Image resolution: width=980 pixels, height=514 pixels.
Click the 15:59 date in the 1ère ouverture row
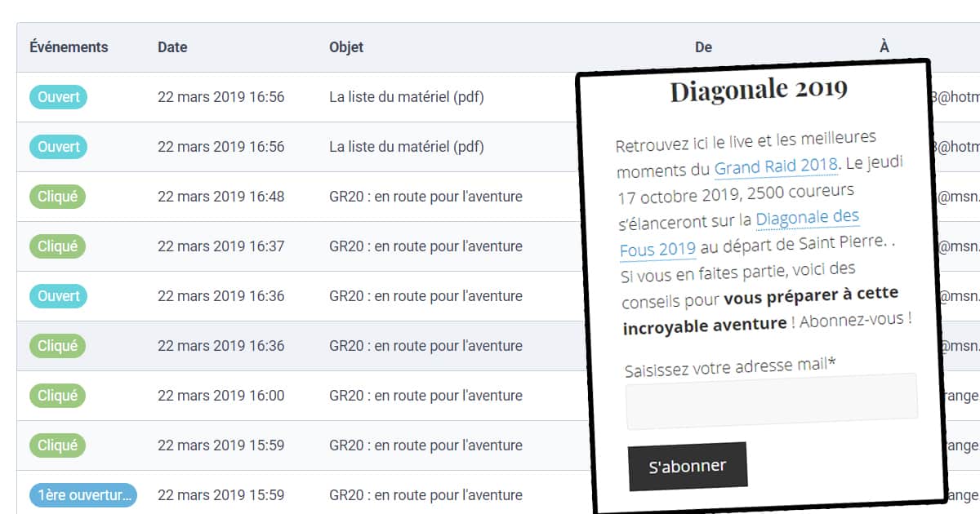coord(220,495)
